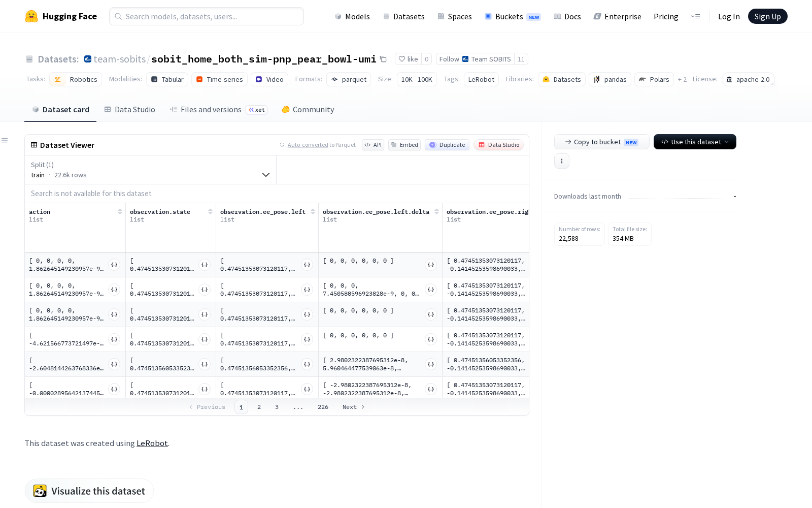
Task: Open the Data Studio tab
Action: coord(129,110)
